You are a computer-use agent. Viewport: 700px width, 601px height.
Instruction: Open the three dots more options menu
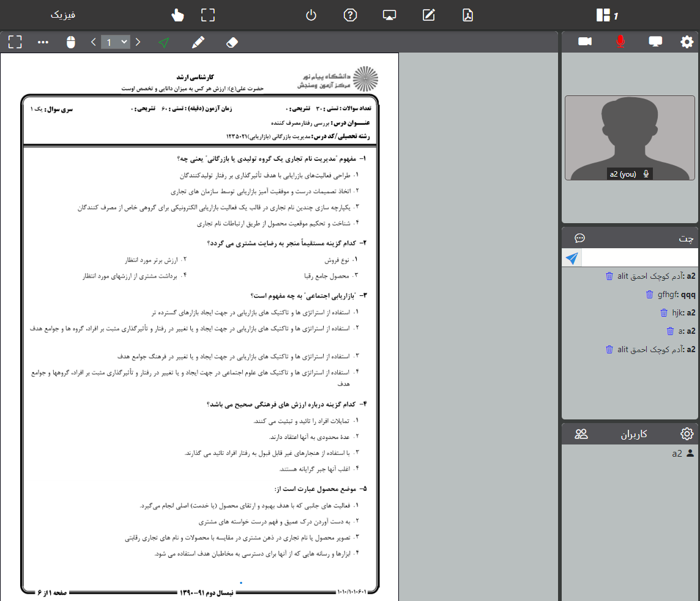click(43, 42)
